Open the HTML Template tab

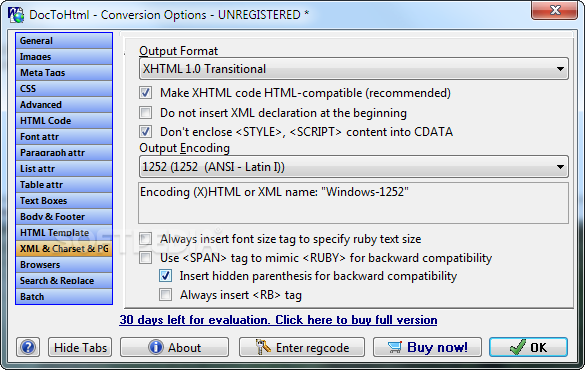(x=64, y=233)
